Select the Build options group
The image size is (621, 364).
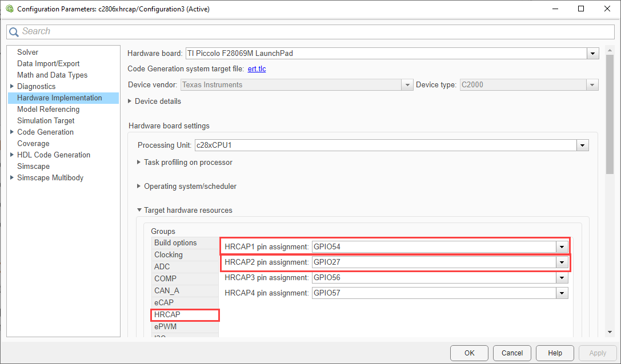[175, 243]
